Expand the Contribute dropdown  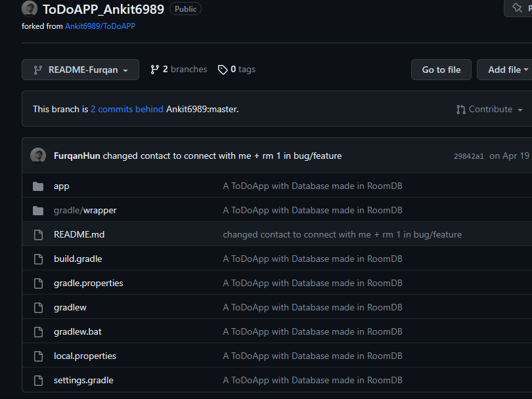(x=489, y=109)
